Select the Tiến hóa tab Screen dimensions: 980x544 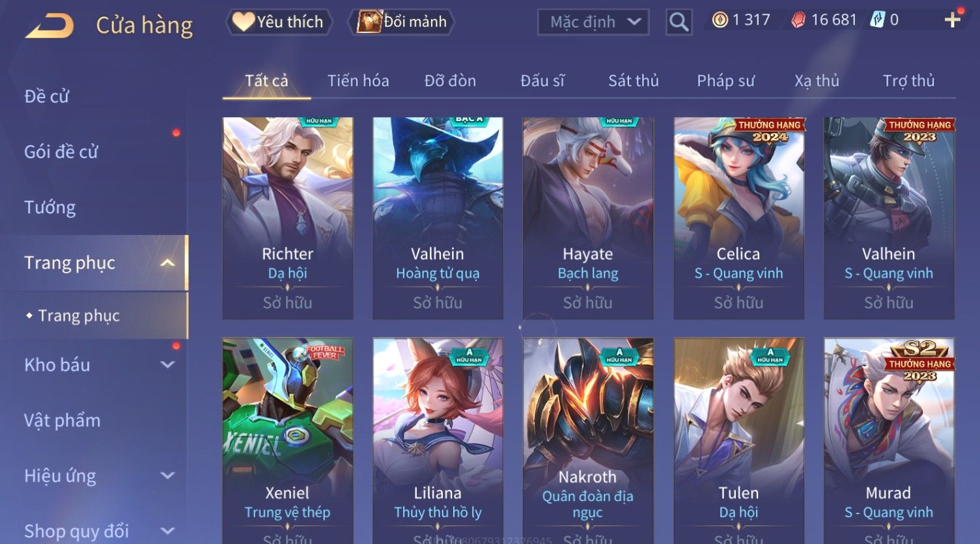point(358,81)
